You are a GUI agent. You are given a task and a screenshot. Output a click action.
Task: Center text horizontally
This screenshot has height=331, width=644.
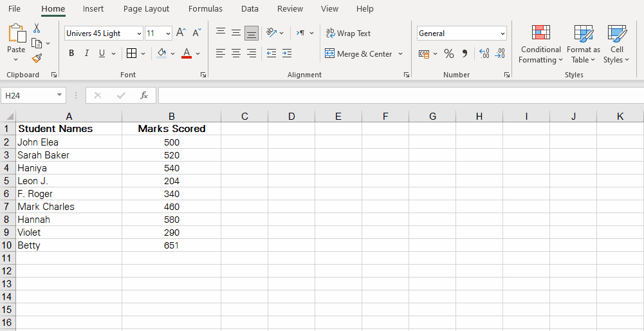tap(235, 53)
